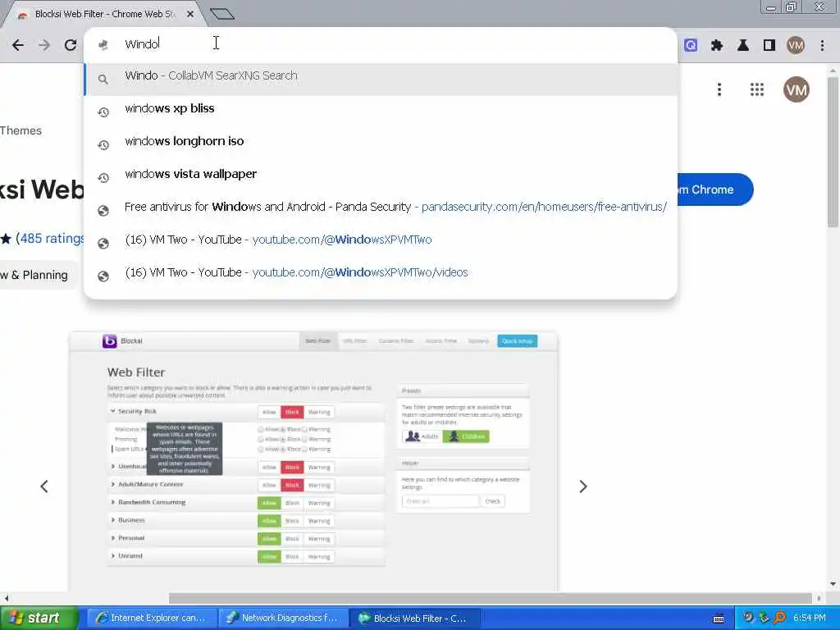
Task: Open the Themes section of the store
Action: 21,130
